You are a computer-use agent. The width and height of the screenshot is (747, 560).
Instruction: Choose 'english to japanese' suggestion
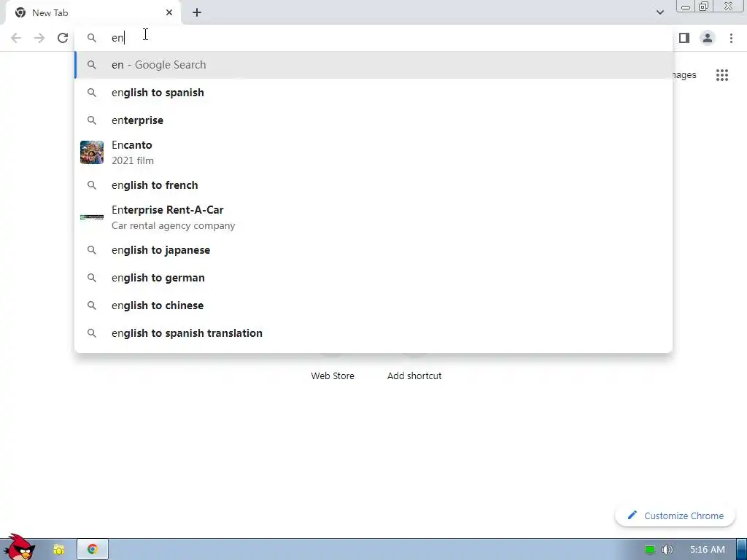[373, 250]
